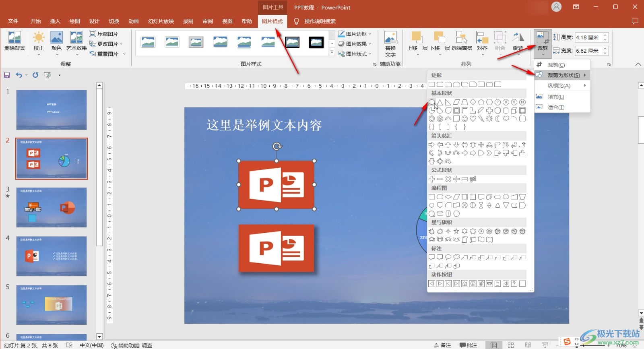The image size is (644, 349).
Task: Switch to the Slide Show (幻灯片放映) tab
Action: click(161, 21)
